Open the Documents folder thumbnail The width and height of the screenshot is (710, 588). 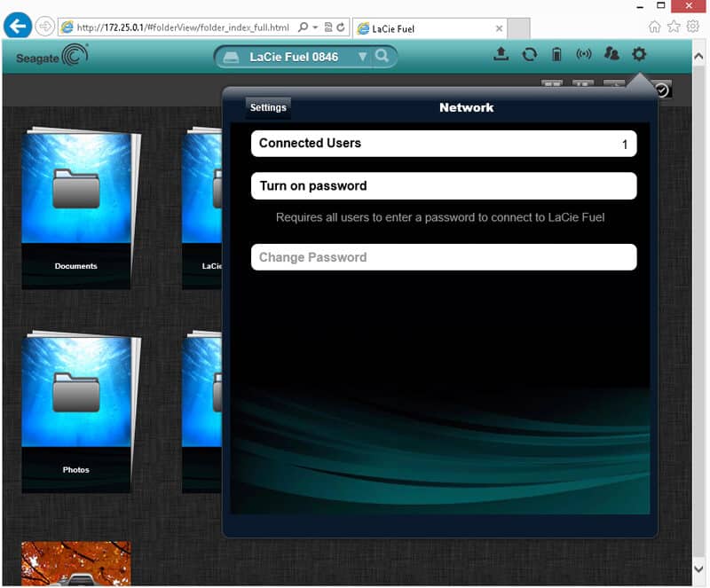point(77,208)
